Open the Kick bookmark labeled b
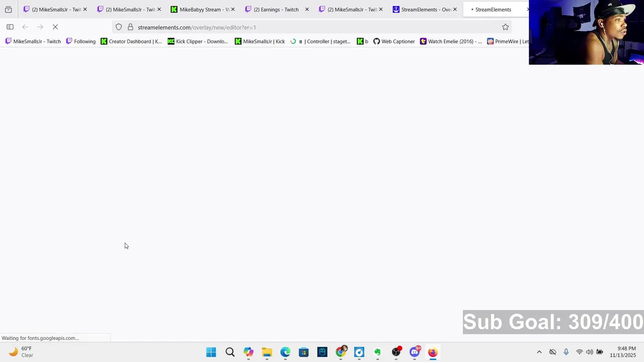This screenshot has height=362, width=644. (363, 41)
